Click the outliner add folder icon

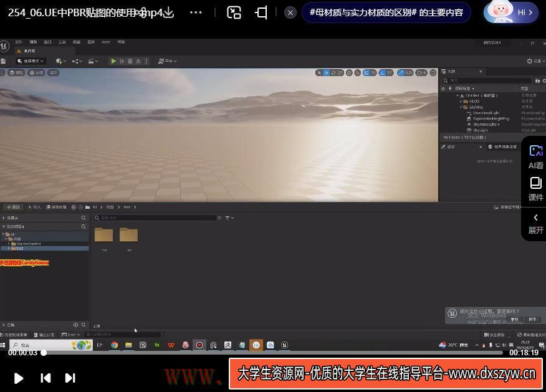coord(537,80)
